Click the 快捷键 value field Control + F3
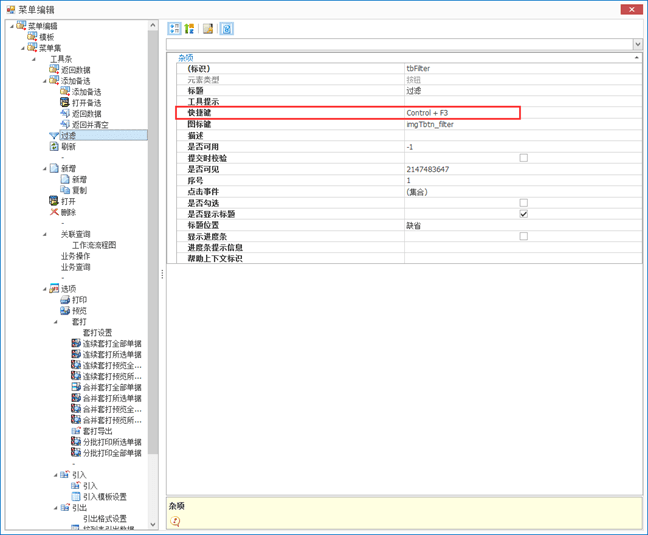Image resolution: width=648 pixels, height=535 pixels. 462,113
